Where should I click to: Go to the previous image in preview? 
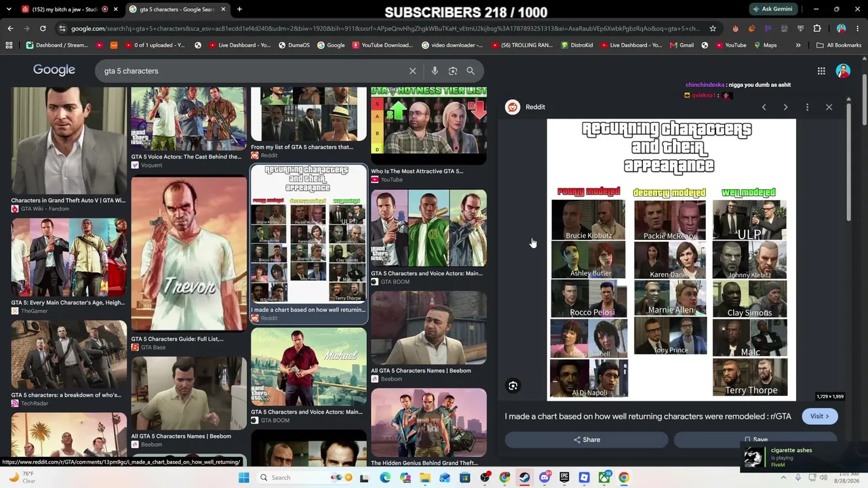[x=764, y=107]
